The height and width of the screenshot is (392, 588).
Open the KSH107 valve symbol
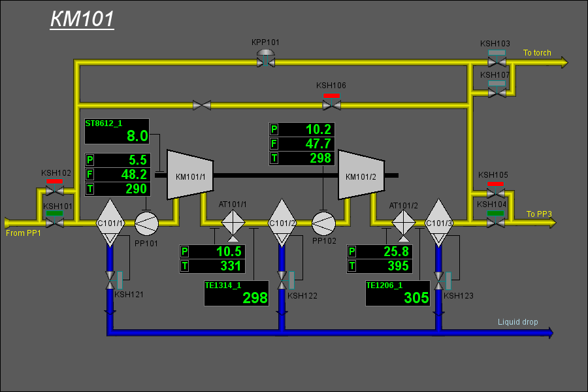point(497,93)
